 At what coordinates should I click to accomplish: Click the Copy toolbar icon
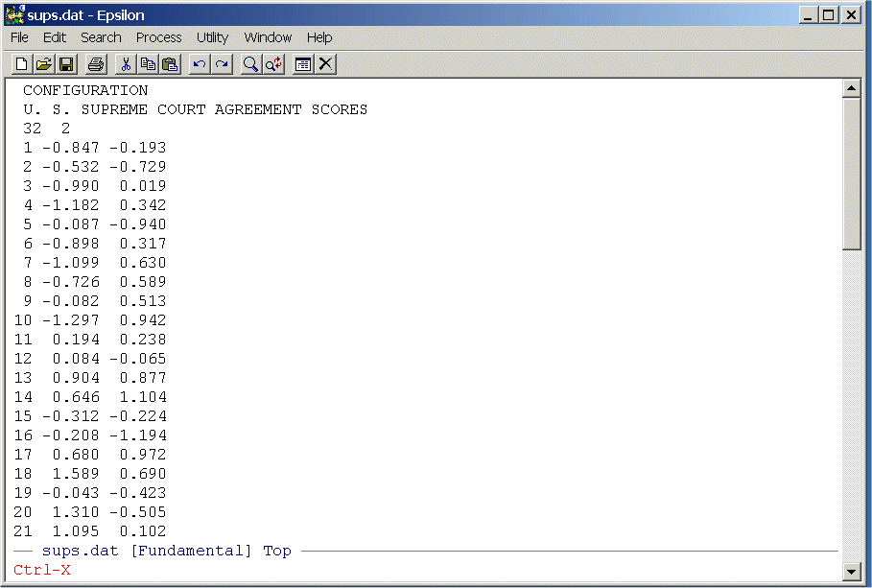pyautogui.click(x=148, y=64)
